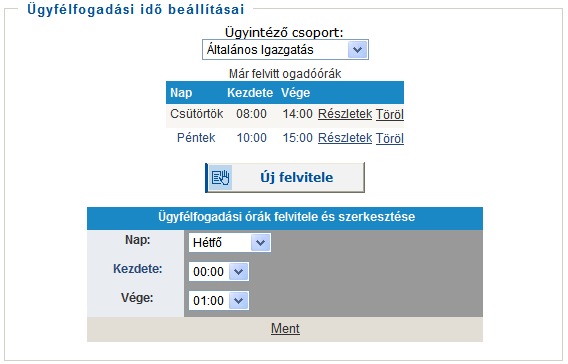This screenshot has width=568, height=364.
Task: Click Töröl for Csütörtök row
Action: [x=389, y=114]
